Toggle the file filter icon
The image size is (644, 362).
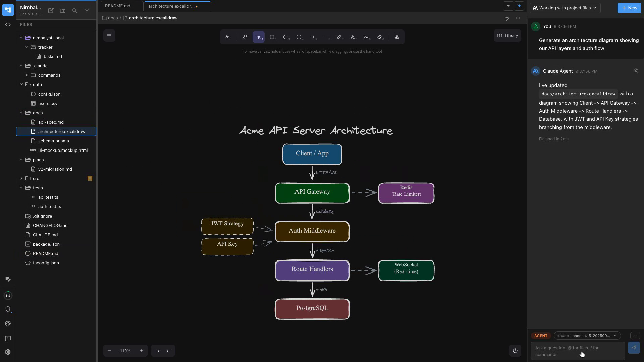pyautogui.click(x=87, y=11)
